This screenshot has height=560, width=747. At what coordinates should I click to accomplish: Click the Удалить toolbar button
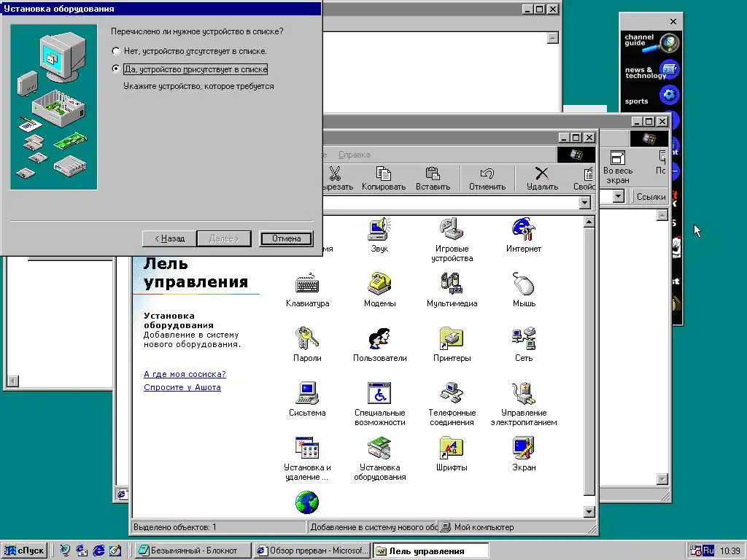click(x=542, y=178)
